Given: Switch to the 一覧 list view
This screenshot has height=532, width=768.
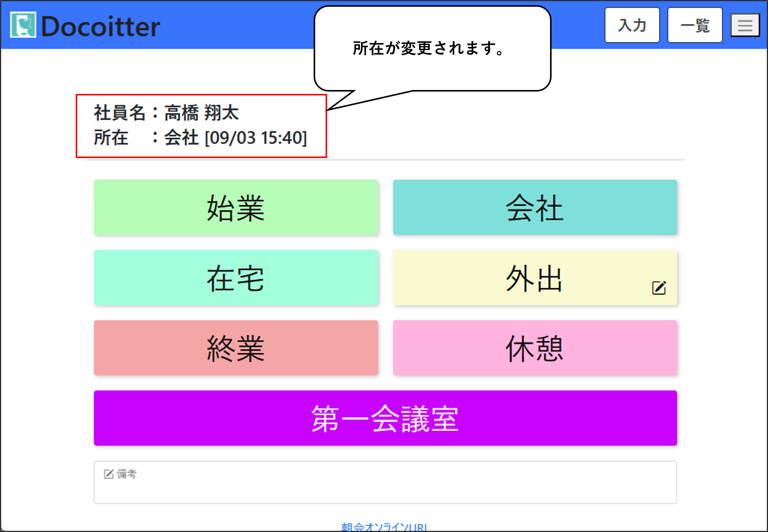Looking at the screenshot, I should click(x=695, y=25).
